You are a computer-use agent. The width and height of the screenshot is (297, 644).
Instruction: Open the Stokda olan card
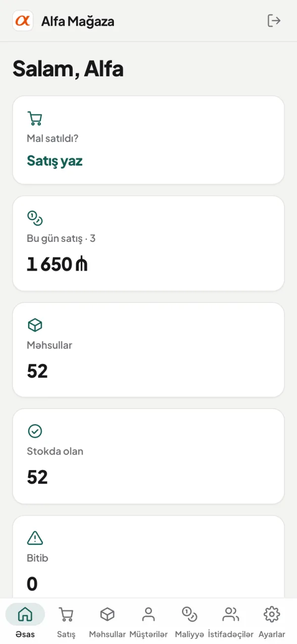click(148, 456)
